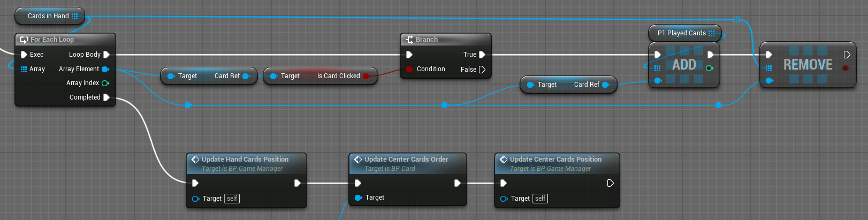
Task: Click the For Each Loop node title
Action: pos(52,40)
